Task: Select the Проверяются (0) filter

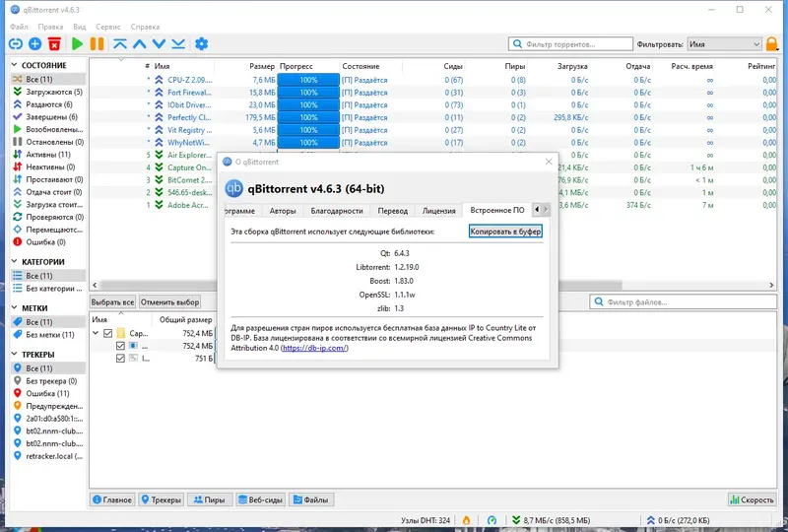Action: pyautogui.click(x=48, y=217)
